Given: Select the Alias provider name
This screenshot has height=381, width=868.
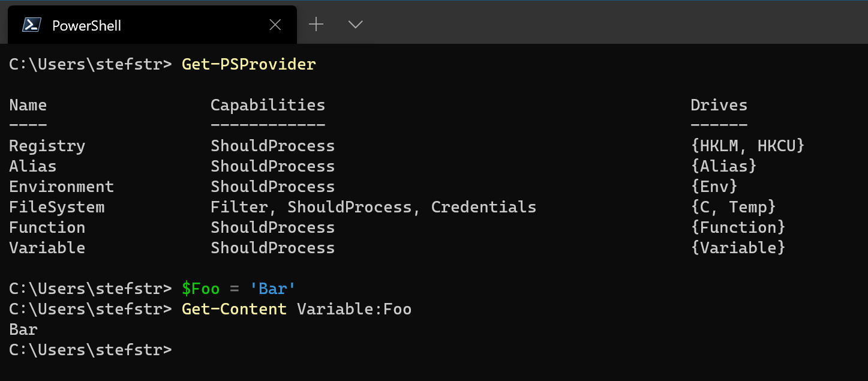Looking at the screenshot, I should (x=32, y=166).
